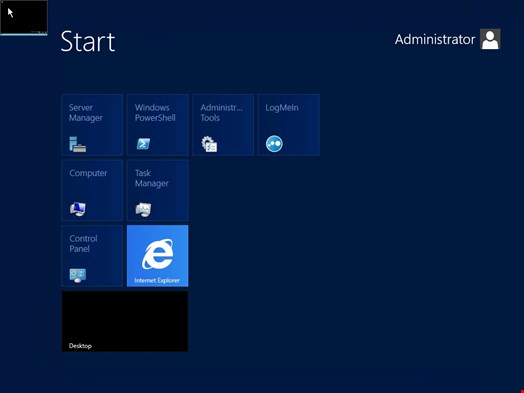Click the Administrator account name

[435, 39]
